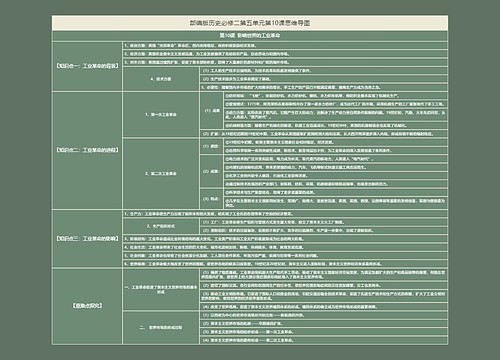
Task: Select the 工业革命促进了资本主义世界市场的基本形成 cell
Action: point(161,289)
